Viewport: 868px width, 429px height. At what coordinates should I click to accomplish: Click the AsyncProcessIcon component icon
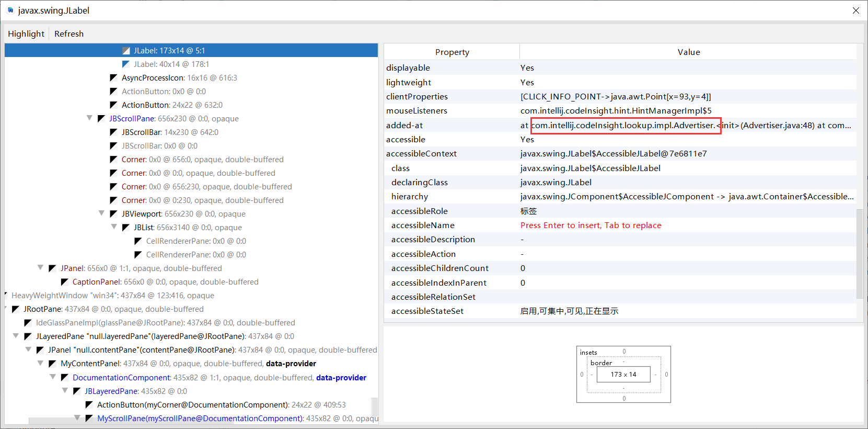pos(113,77)
